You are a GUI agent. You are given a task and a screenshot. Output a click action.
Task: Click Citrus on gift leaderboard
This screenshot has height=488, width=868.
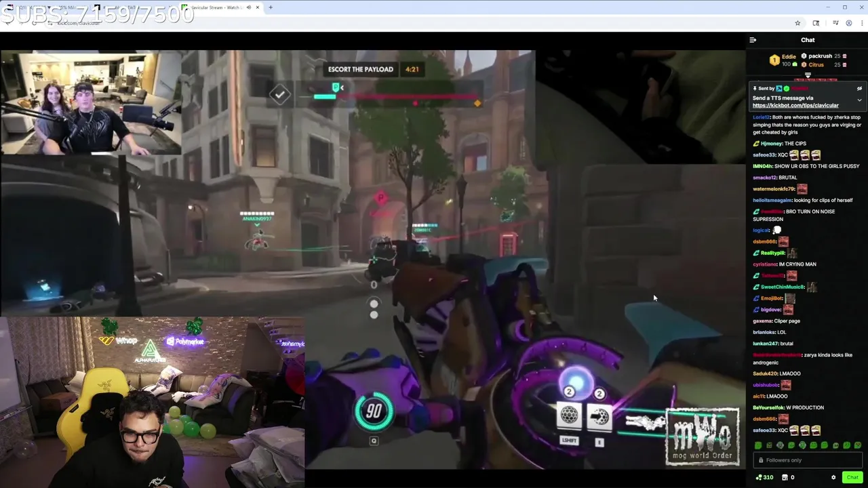click(x=816, y=65)
